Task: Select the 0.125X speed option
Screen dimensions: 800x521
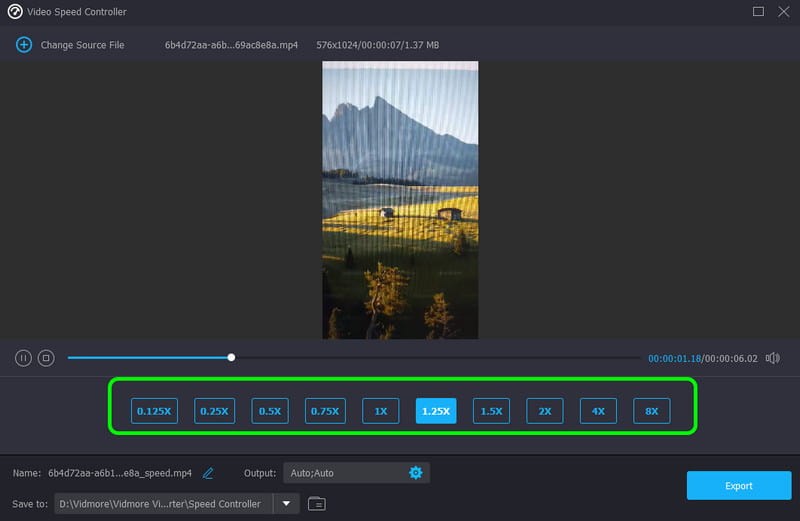Action: [x=154, y=411]
